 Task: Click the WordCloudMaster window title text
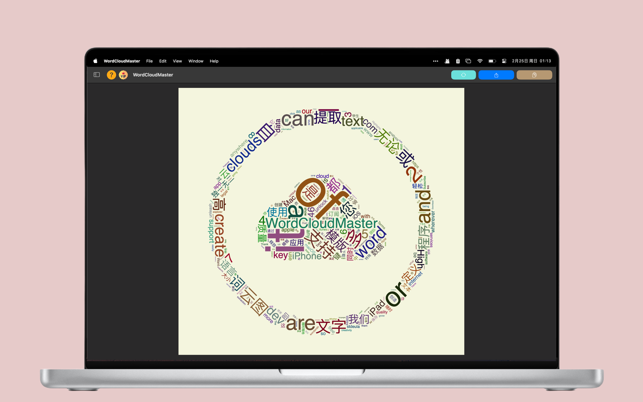[153, 75]
